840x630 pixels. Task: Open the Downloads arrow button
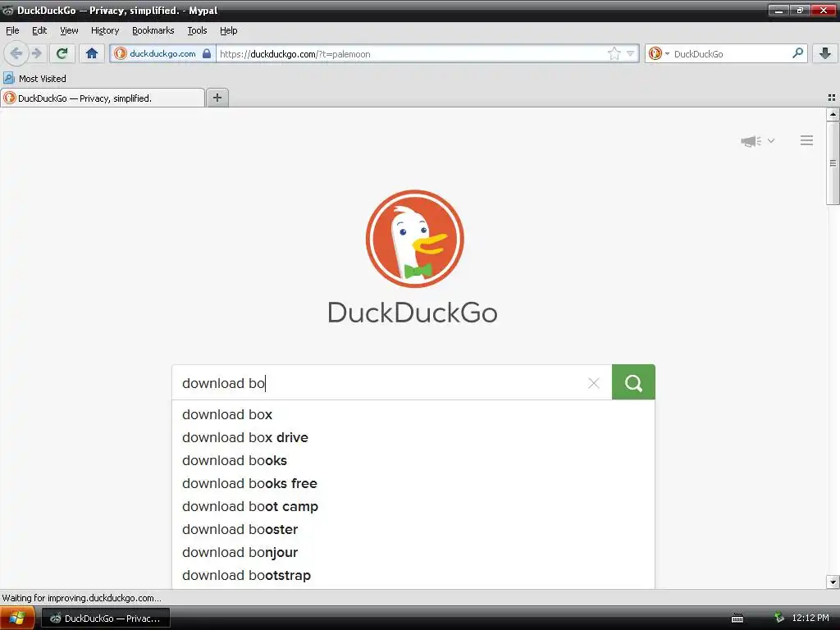(825, 53)
